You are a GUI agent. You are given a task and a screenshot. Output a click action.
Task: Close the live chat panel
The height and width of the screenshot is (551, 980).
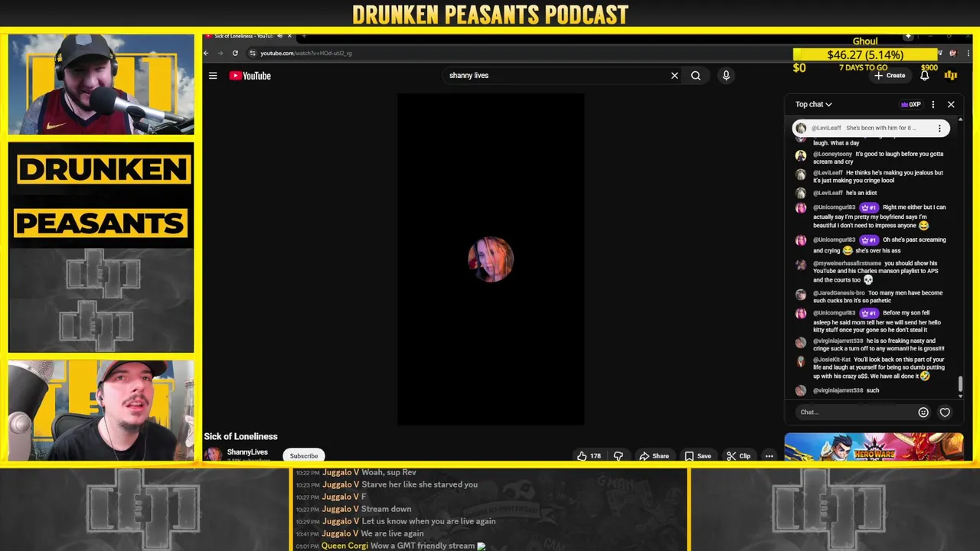pyautogui.click(x=951, y=104)
